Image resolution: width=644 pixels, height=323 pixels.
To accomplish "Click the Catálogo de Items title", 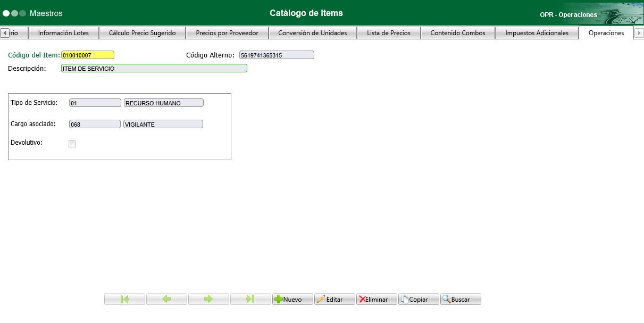I will tap(306, 13).
